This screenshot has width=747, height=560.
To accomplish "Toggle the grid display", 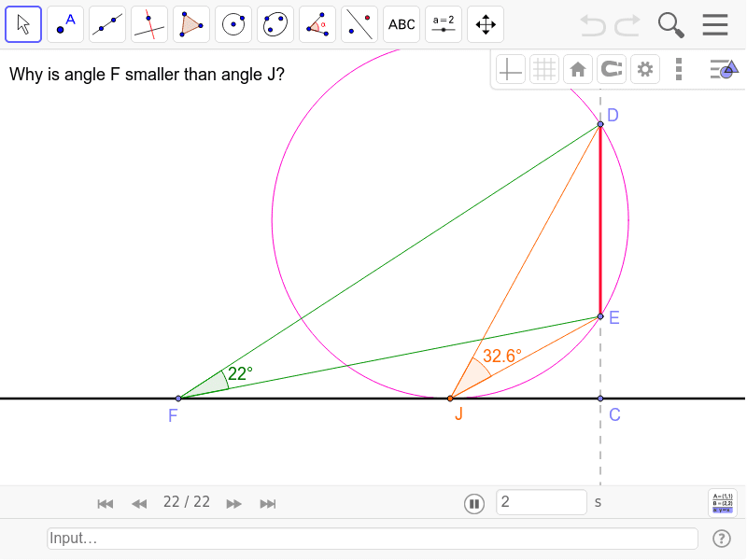I will click(x=544, y=69).
